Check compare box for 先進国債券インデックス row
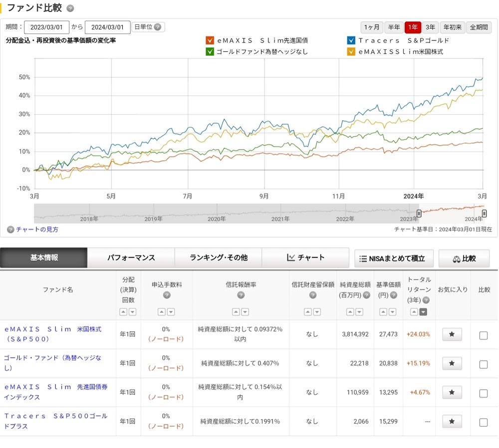The width and height of the screenshot is (499, 448). tap(484, 393)
